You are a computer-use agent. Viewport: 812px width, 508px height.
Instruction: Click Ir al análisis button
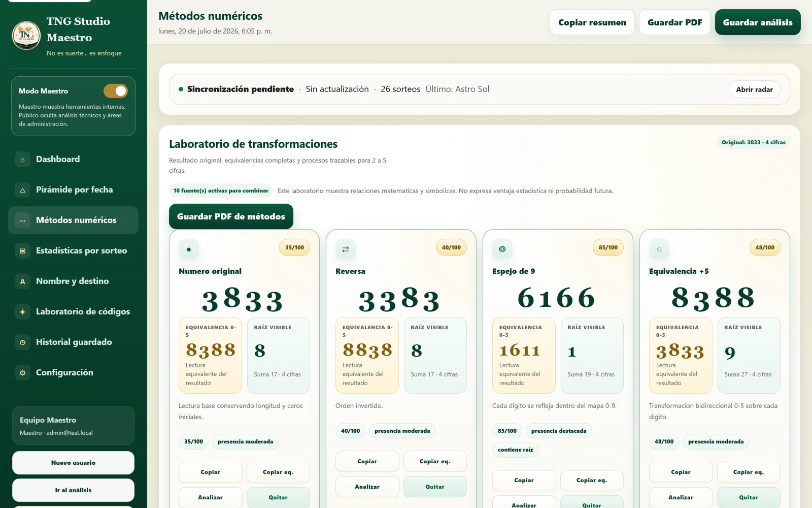point(73,490)
